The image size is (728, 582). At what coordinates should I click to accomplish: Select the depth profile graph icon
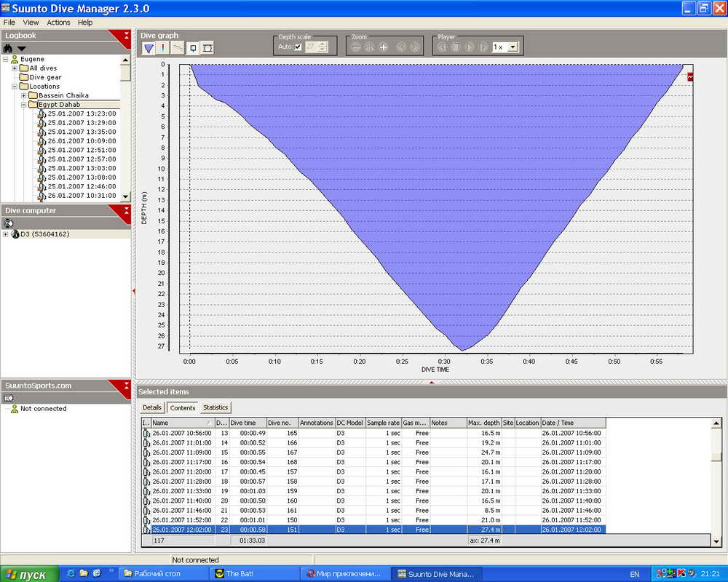[149, 48]
